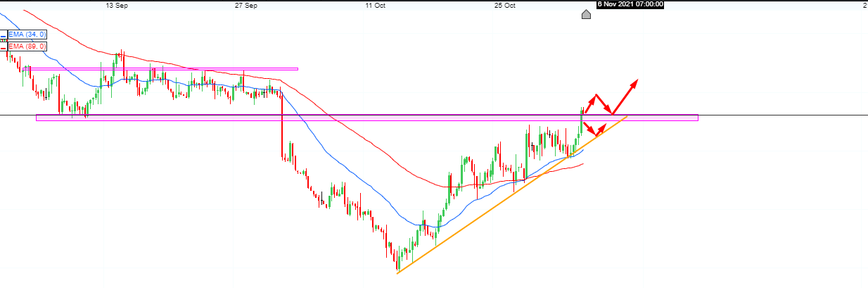Click the 25 Oct date on the time axis
Screen dimensions: 868x288
point(504,5)
